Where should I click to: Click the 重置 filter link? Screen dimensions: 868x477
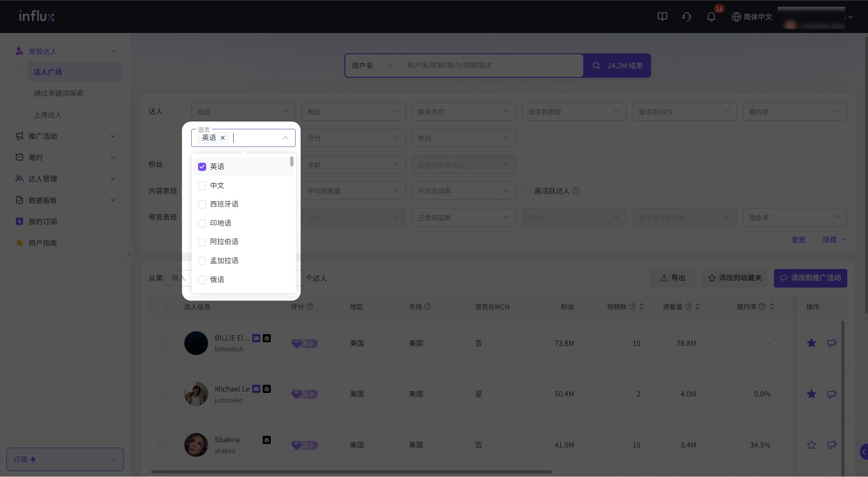(798, 240)
